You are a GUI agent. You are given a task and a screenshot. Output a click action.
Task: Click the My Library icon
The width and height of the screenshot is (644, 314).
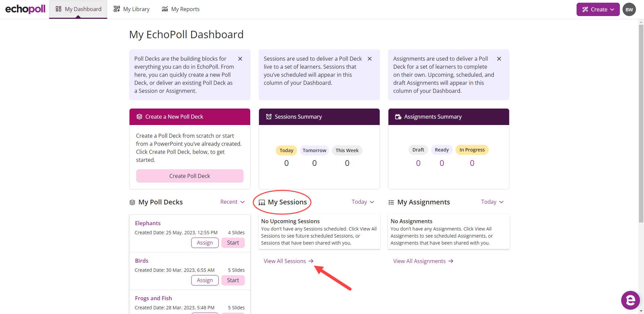pos(117,9)
